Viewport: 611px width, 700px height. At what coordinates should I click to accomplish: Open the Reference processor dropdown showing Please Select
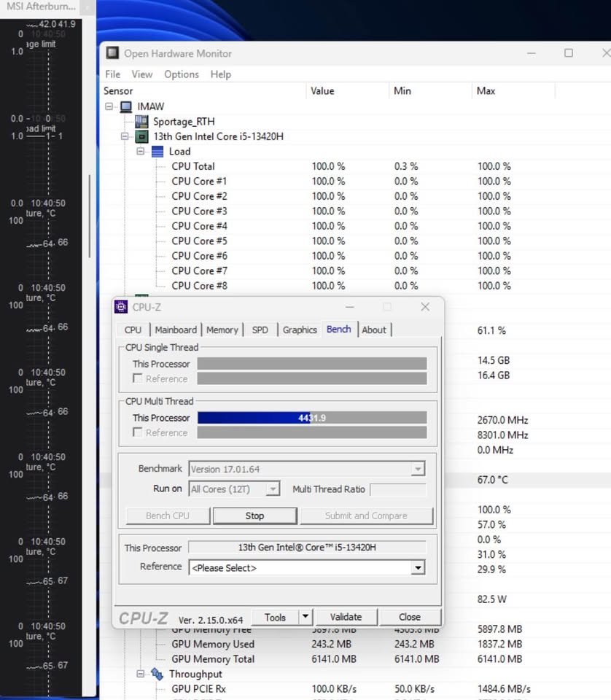418,567
